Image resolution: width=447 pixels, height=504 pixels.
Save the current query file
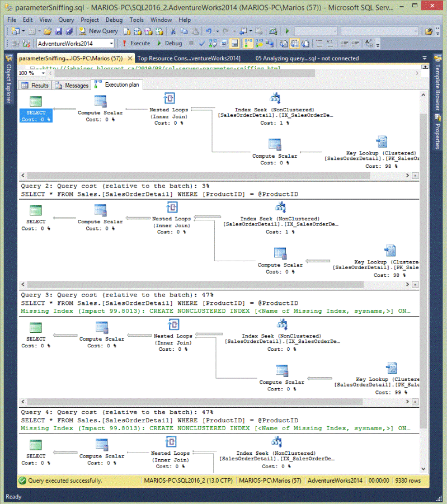(58, 31)
